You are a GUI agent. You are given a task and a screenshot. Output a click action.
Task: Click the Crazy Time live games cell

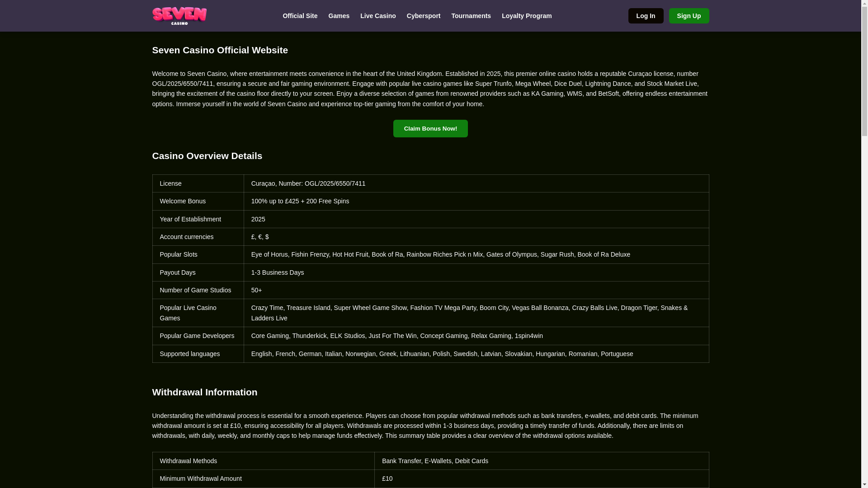476,313
